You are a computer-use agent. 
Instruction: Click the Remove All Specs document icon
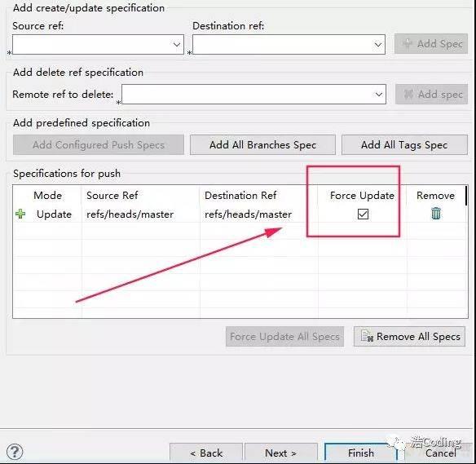pyautogui.click(x=367, y=336)
